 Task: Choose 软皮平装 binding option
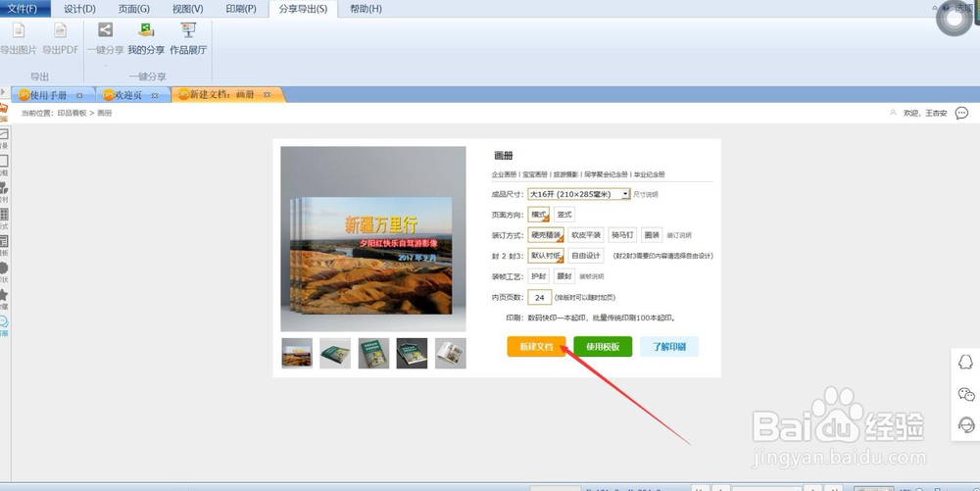point(586,235)
